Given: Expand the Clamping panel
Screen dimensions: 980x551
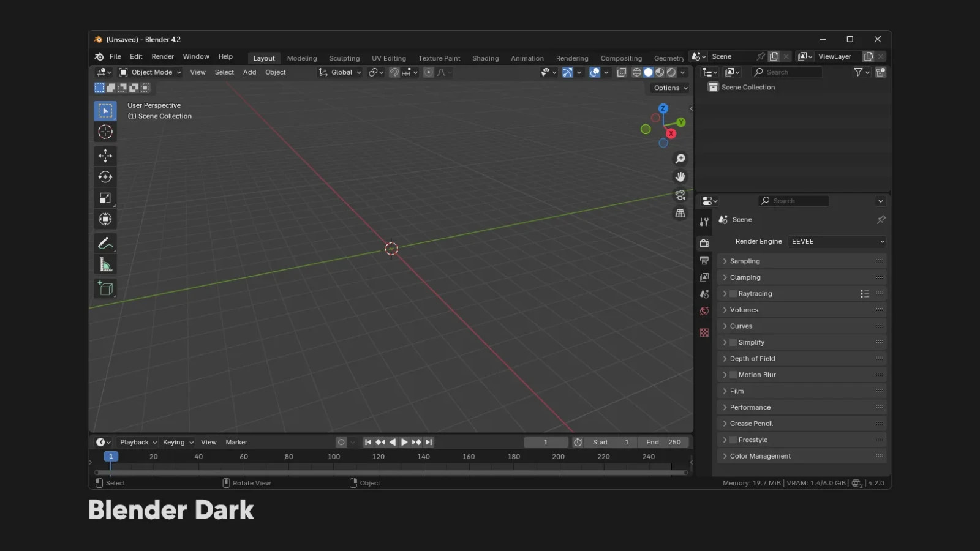Looking at the screenshot, I should click(801, 277).
